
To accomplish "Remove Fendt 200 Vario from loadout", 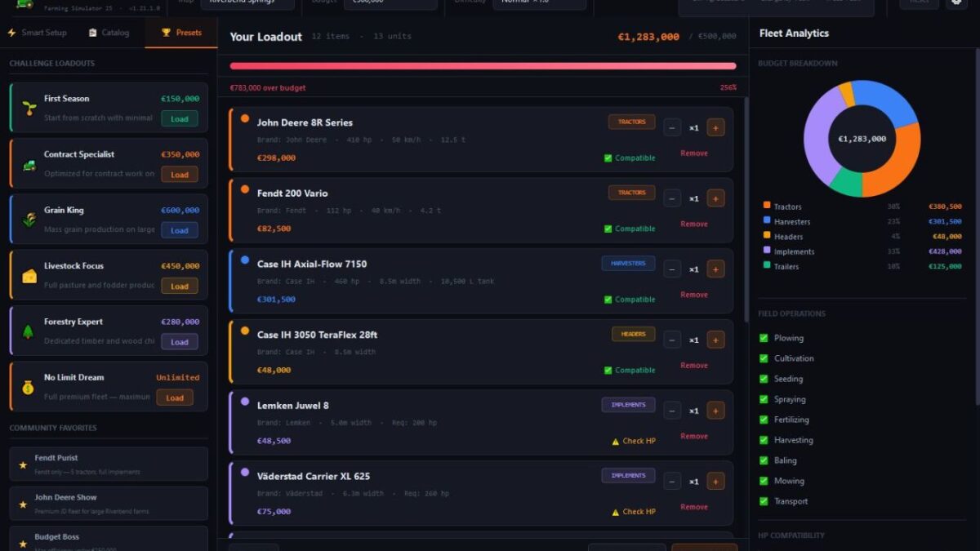I will click(x=694, y=224).
